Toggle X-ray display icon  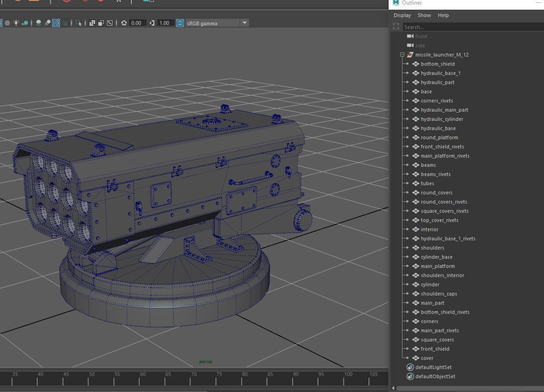point(92,23)
